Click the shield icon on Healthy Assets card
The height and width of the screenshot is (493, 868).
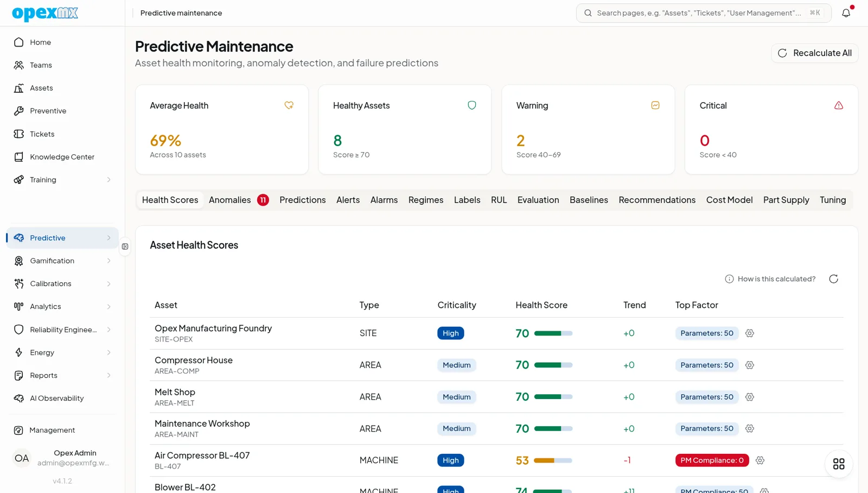pyautogui.click(x=472, y=105)
